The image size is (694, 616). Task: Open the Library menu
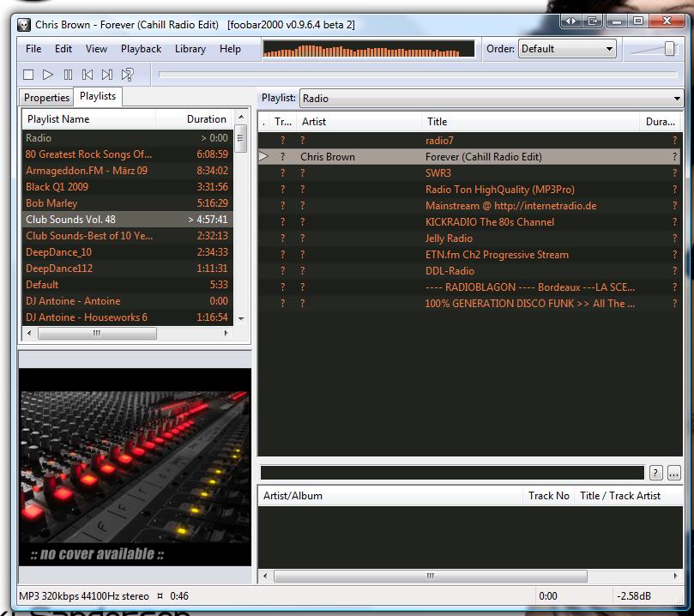(x=190, y=49)
